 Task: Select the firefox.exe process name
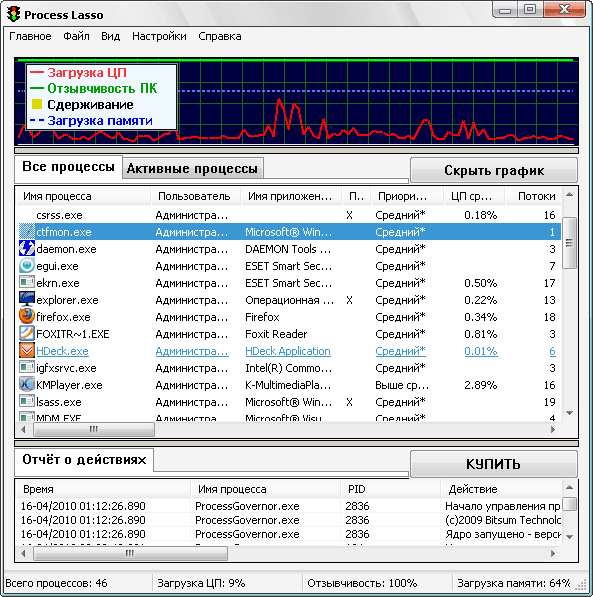pyautogui.click(x=63, y=317)
